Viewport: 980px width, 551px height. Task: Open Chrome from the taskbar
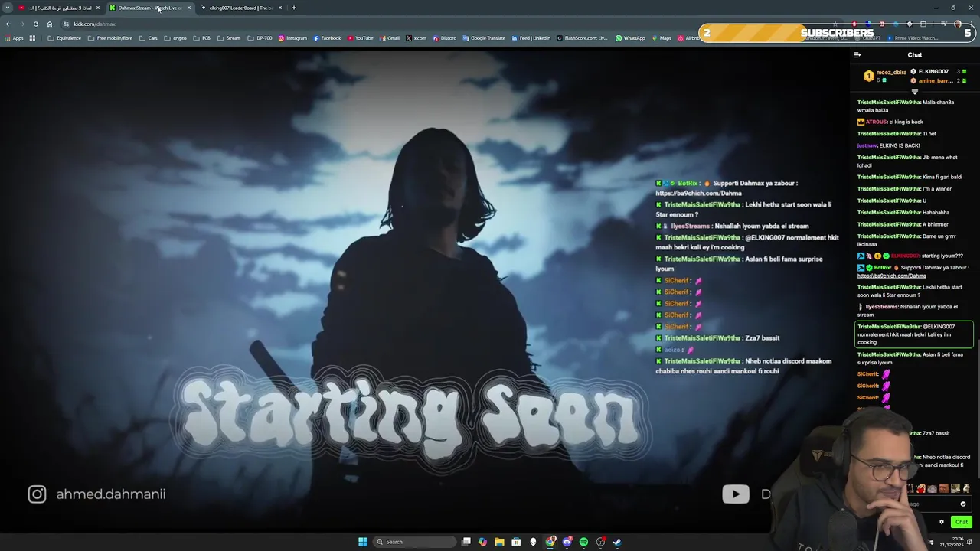pos(550,542)
